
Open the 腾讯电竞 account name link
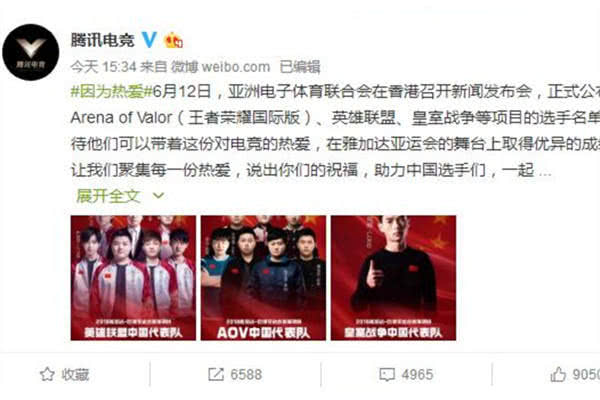click(103, 40)
